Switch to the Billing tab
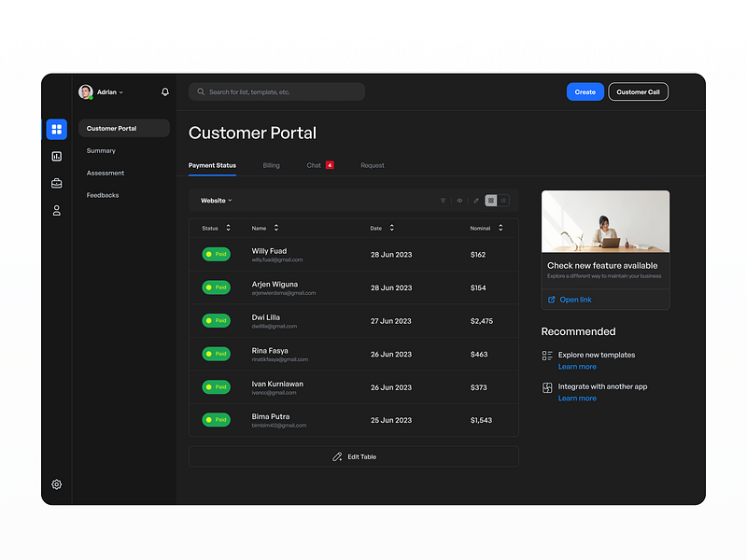This screenshot has width=747, height=560. click(271, 165)
